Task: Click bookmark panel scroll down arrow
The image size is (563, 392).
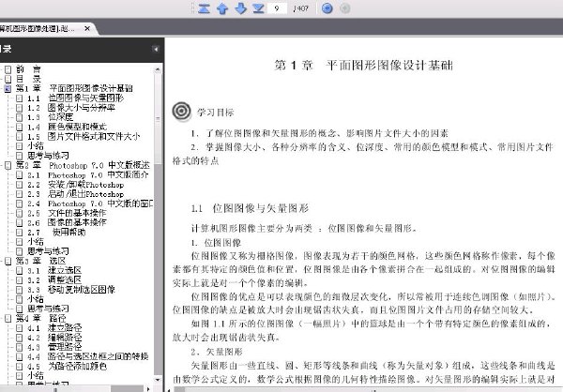Action: click(158, 380)
